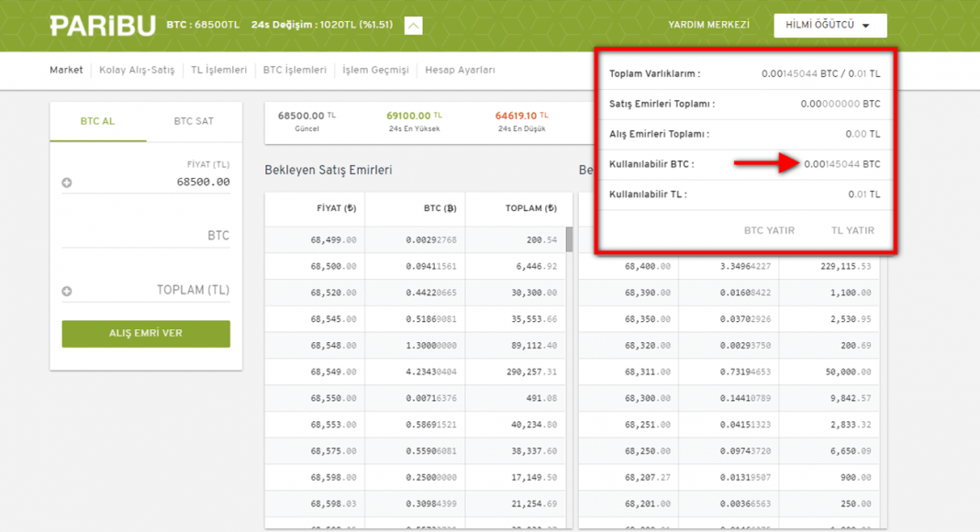Select sell order priced 68,598.03
The width and height of the screenshot is (980, 532).
(415, 504)
